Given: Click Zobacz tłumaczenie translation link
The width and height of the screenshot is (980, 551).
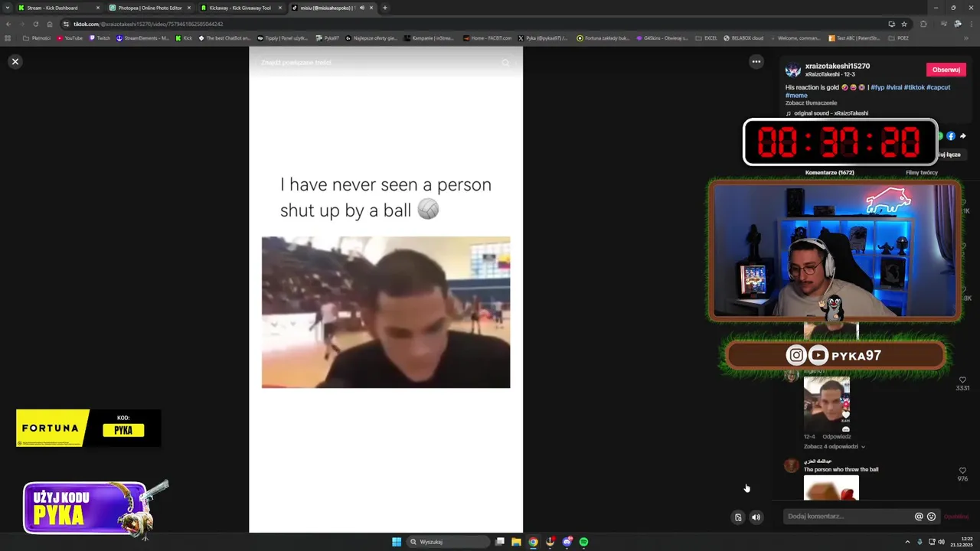Looking at the screenshot, I should click(x=811, y=103).
